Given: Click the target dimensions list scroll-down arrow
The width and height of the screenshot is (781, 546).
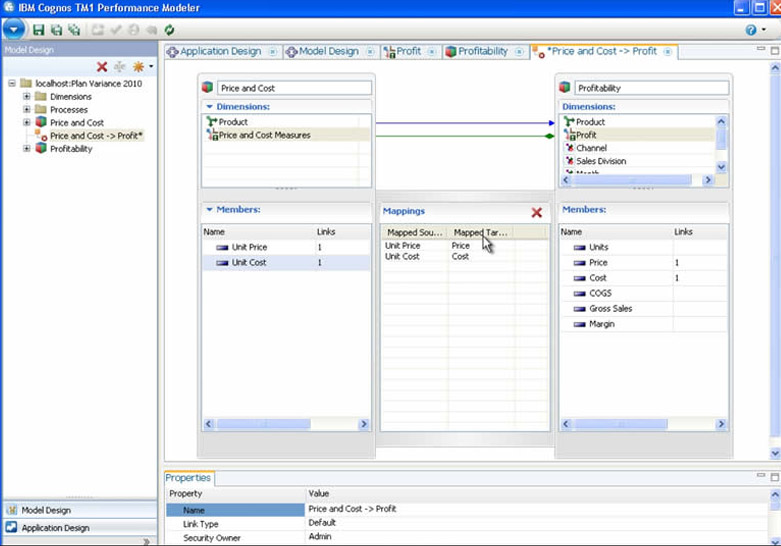Looking at the screenshot, I should (721, 167).
